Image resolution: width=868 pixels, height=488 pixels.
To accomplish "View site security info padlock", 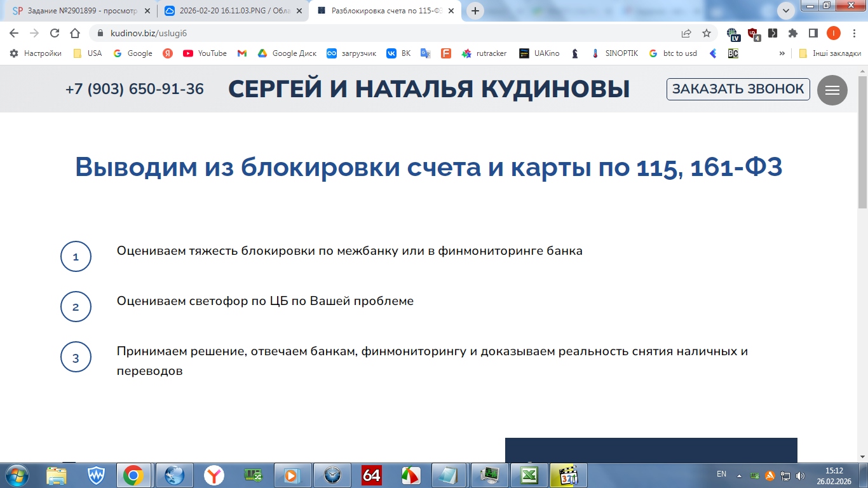I will [x=99, y=34].
